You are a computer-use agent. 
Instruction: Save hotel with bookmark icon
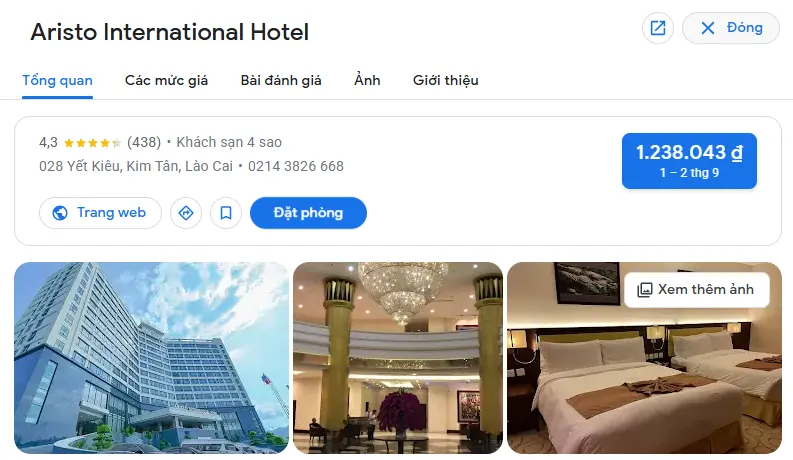pos(226,213)
